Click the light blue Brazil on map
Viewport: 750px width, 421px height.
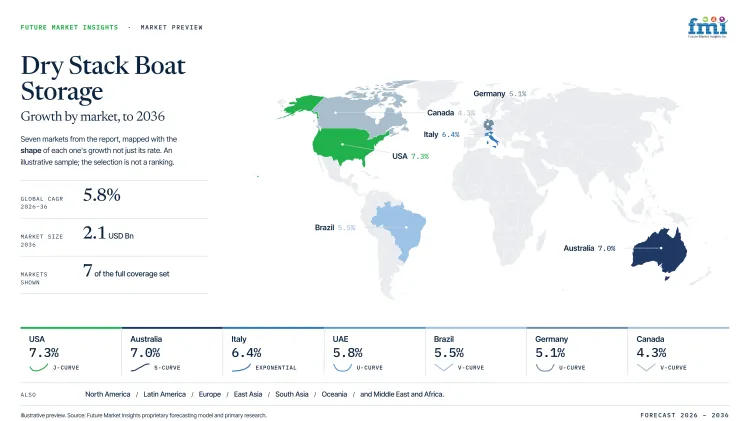tap(399, 230)
